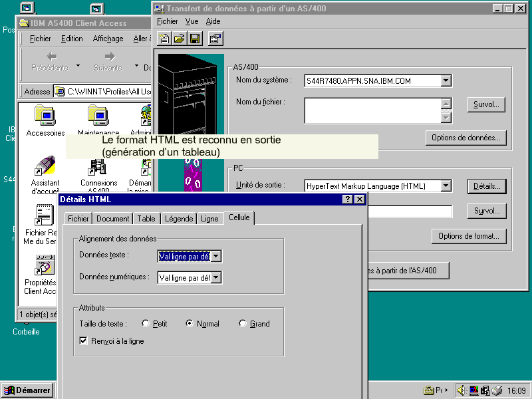Viewport: 532px width, 399px height.
Task: Select the Propriétés Client Access shortcut icon
Action: (45, 265)
